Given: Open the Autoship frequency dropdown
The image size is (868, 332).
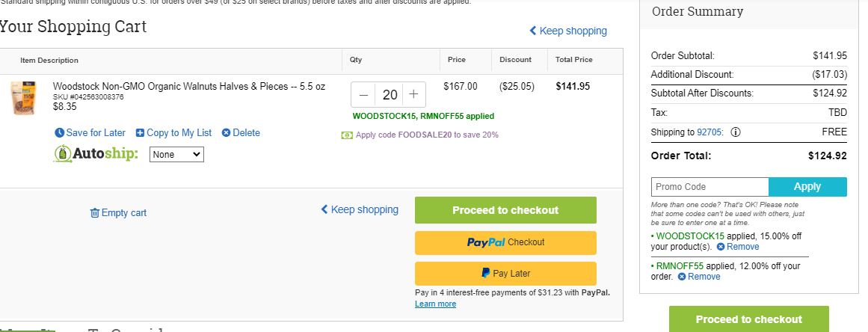Looking at the screenshot, I should click(176, 154).
